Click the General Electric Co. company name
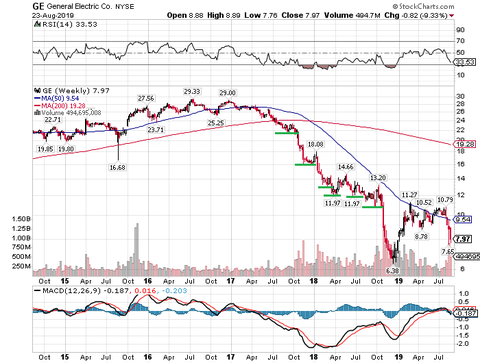 (79, 6)
